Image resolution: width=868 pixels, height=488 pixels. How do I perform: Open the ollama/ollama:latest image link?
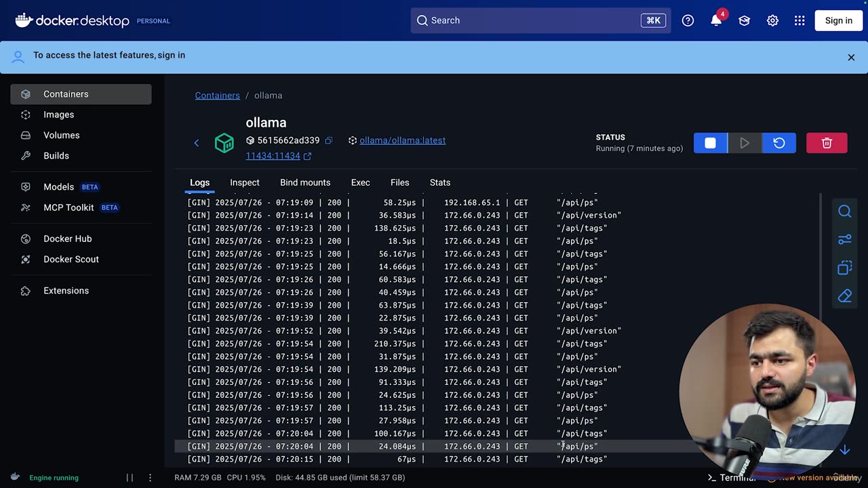[402, 140]
